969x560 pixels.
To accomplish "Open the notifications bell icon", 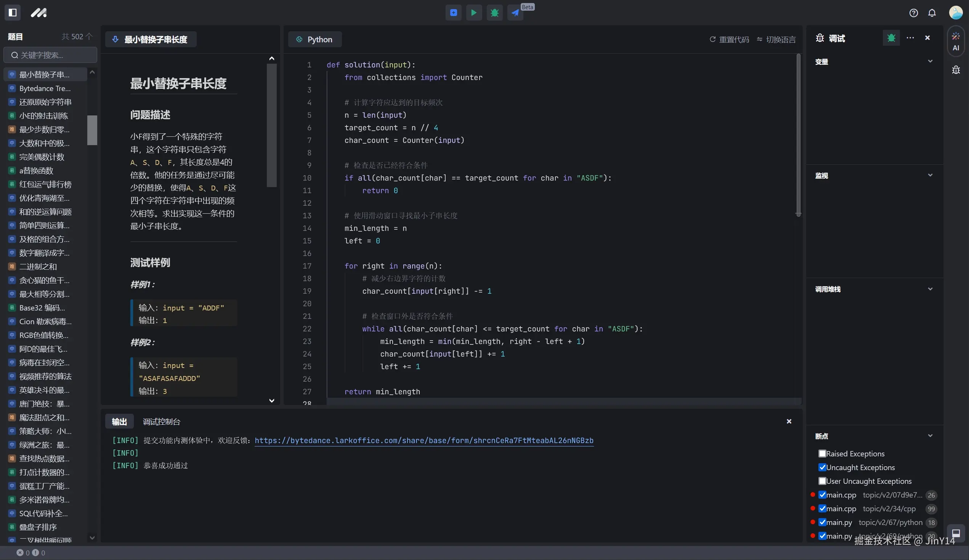I will 932,13.
